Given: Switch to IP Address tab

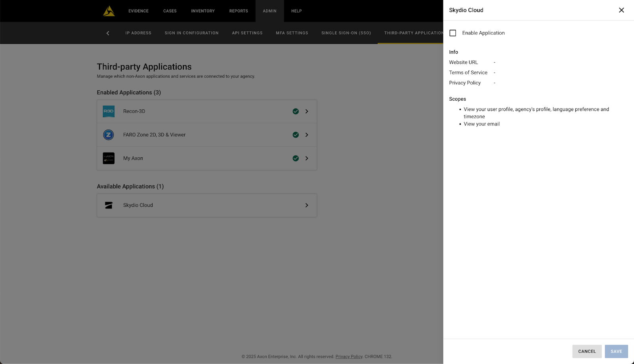Looking at the screenshot, I should (138, 33).
